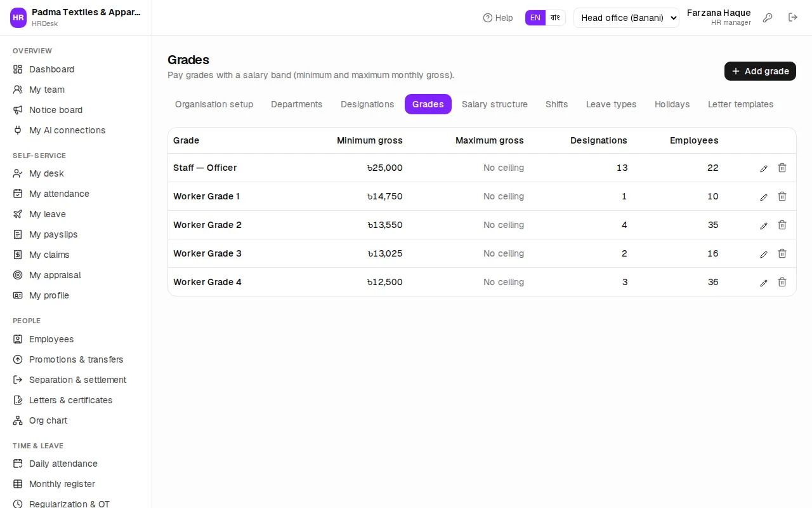Delete the Staff — Officer grade

click(782, 168)
